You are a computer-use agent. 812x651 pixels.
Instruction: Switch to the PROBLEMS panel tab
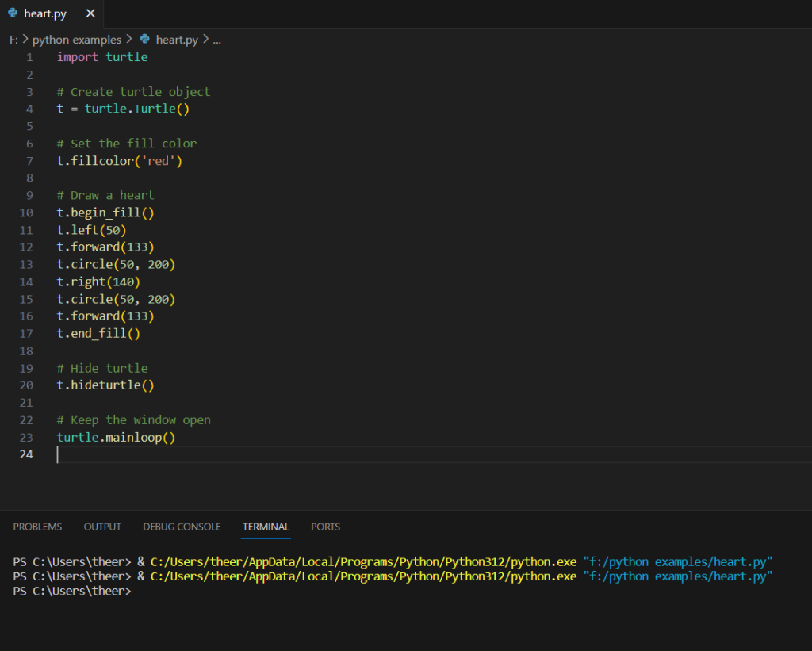coord(37,527)
